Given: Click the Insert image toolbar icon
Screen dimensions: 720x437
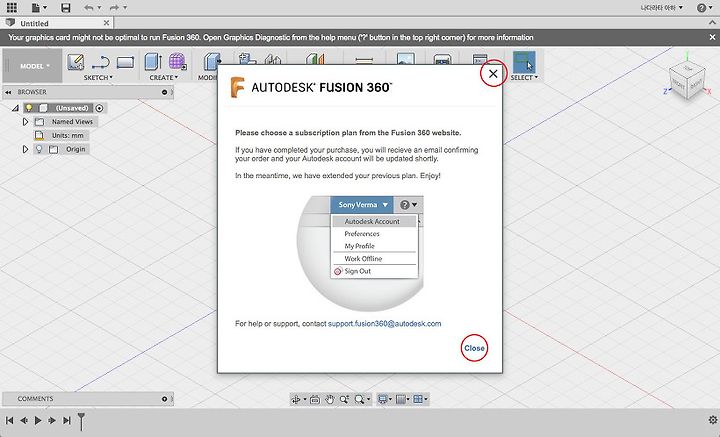Looking at the screenshot, I should (x=405, y=59).
